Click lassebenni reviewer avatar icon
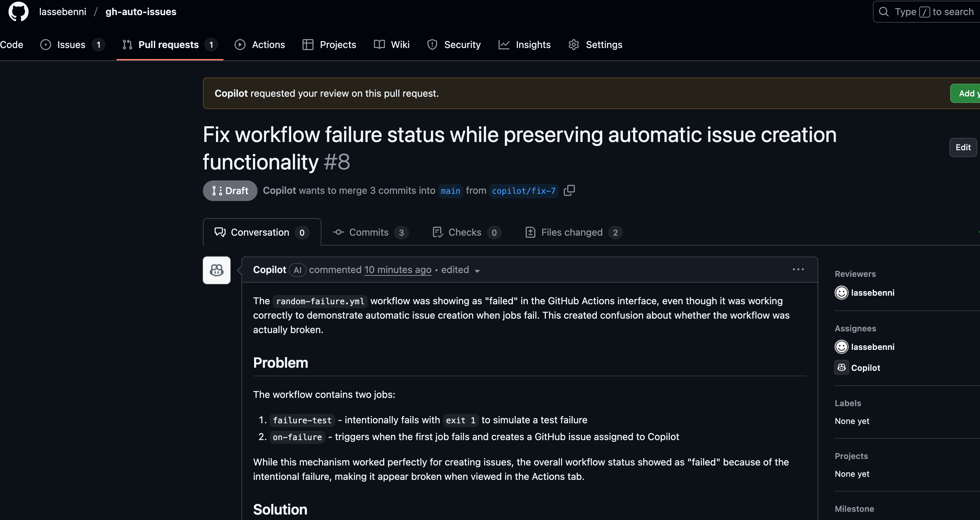980x520 pixels. pyautogui.click(x=841, y=293)
